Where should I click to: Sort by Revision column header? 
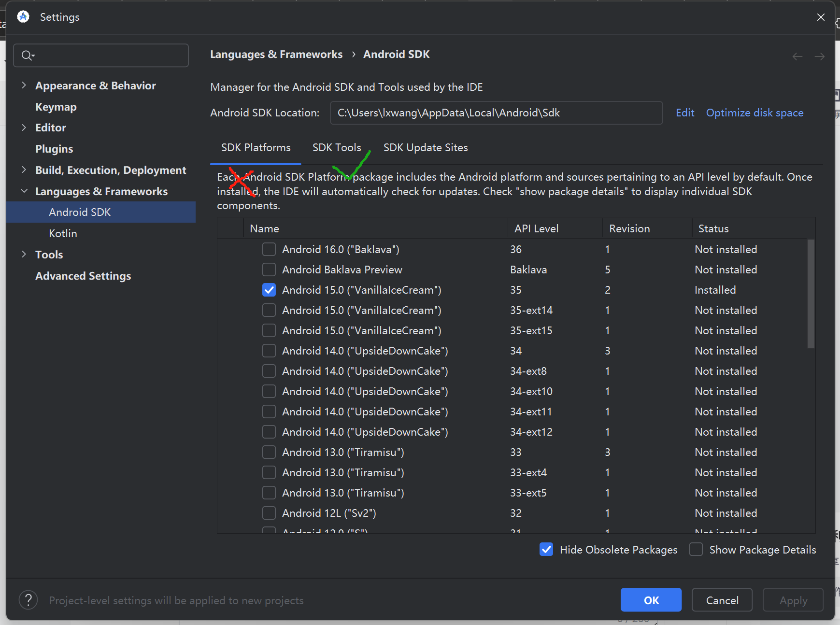(647, 228)
